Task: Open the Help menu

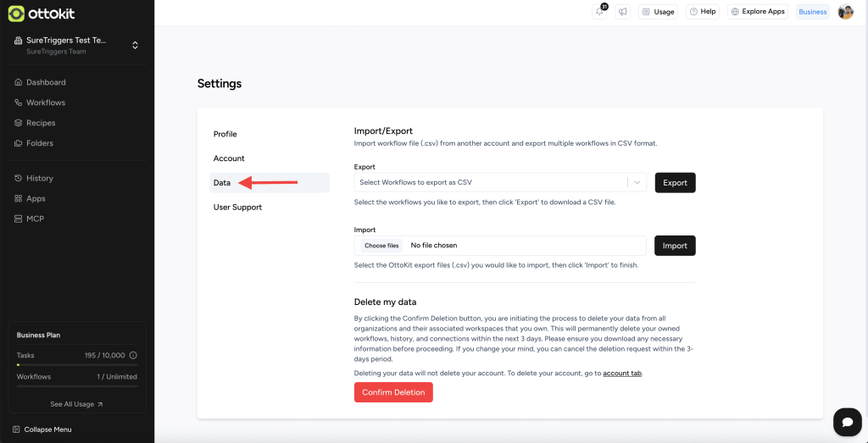Action: point(702,12)
